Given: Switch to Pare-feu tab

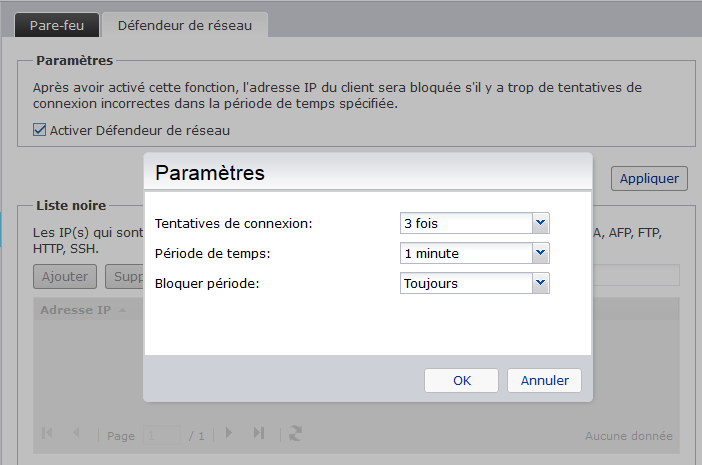Looking at the screenshot, I should click(x=59, y=26).
